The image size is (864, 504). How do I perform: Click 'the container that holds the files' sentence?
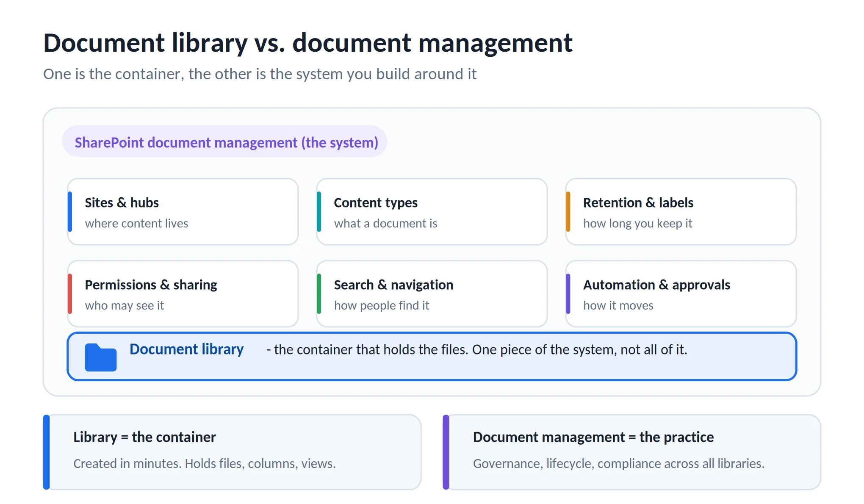point(477,350)
